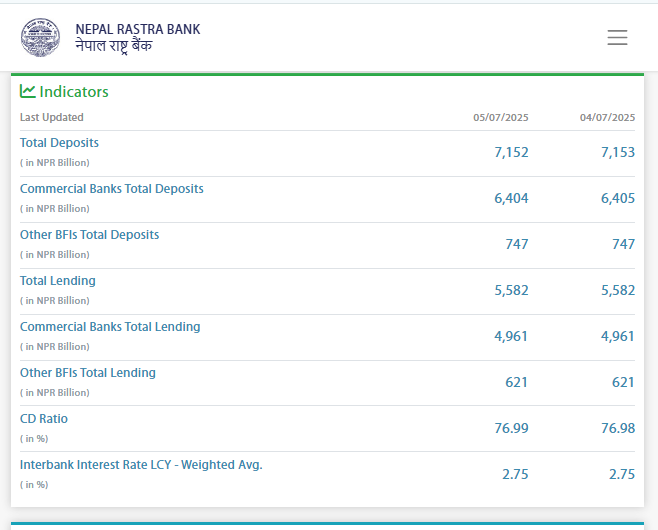Click Other BFIs Total Lending value 621 for 05/07/2025
658x530 pixels.
pyautogui.click(x=516, y=382)
